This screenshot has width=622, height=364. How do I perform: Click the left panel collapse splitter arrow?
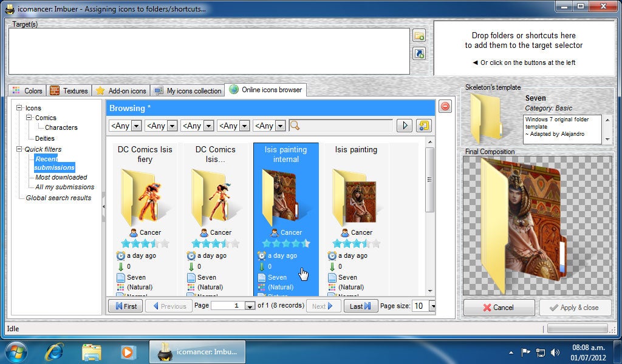point(103,206)
